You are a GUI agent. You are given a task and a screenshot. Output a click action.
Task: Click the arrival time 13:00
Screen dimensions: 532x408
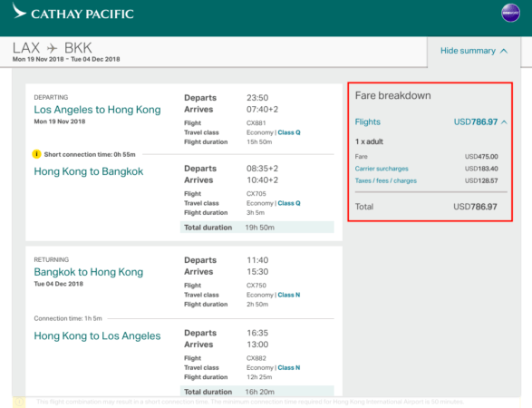click(x=257, y=345)
